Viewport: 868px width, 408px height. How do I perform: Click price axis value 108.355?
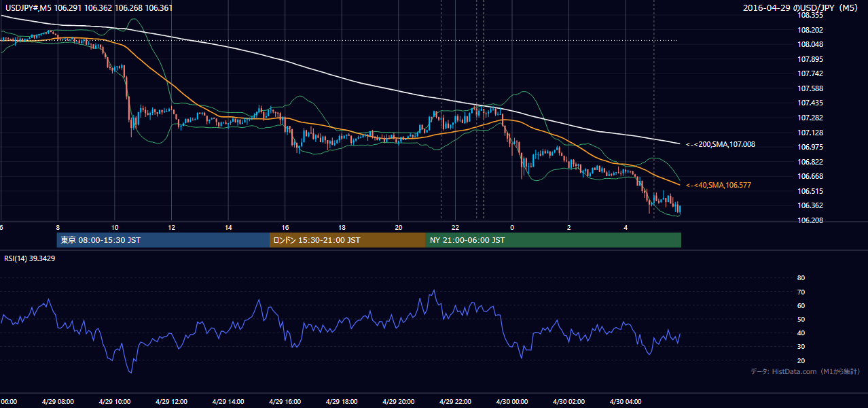[810, 15]
